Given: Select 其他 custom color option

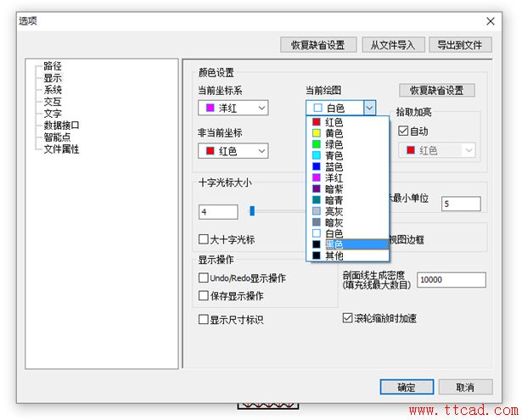Looking at the screenshot, I should (x=347, y=255).
